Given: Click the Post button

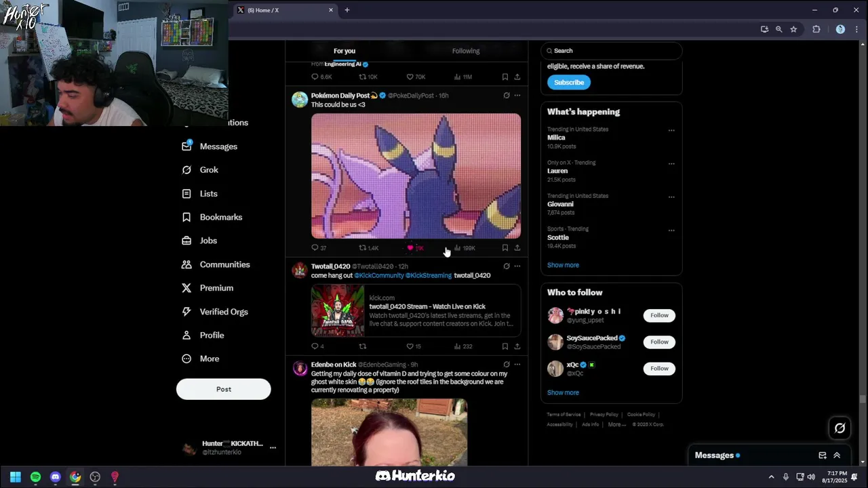Looking at the screenshot, I should tap(224, 389).
